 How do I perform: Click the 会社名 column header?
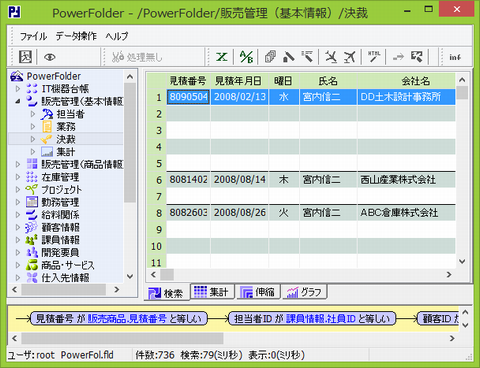406,81
